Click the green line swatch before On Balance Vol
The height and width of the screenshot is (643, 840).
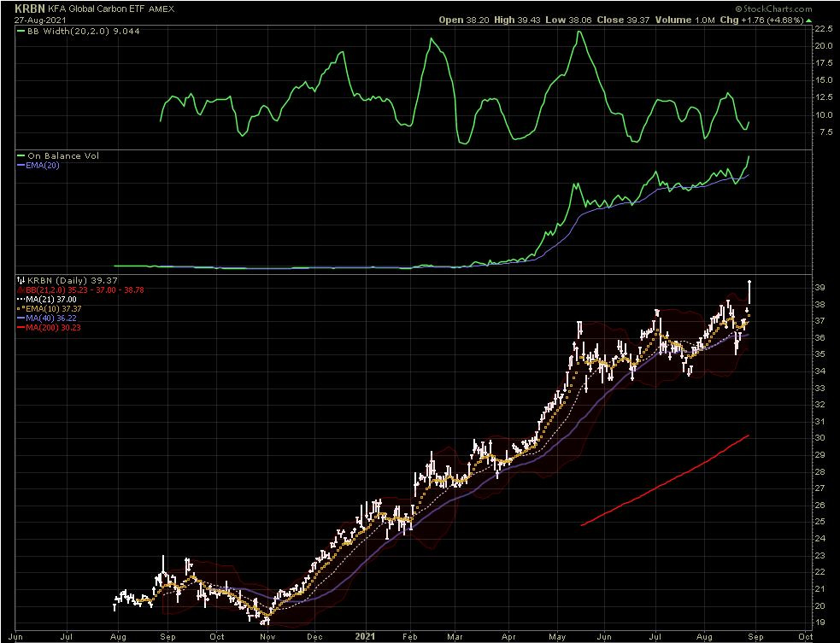click(21, 155)
